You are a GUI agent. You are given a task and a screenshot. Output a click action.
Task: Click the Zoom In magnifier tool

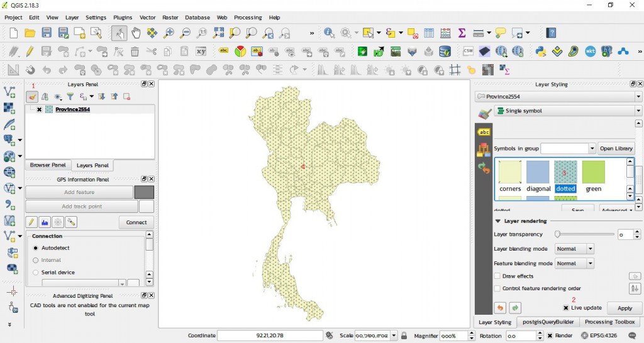click(169, 33)
